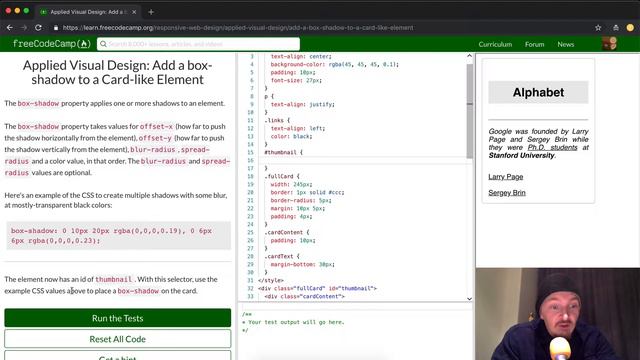Click the 'thumbnail' code word in the instructions
This screenshot has height=360, width=640.
[x=113, y=280]
